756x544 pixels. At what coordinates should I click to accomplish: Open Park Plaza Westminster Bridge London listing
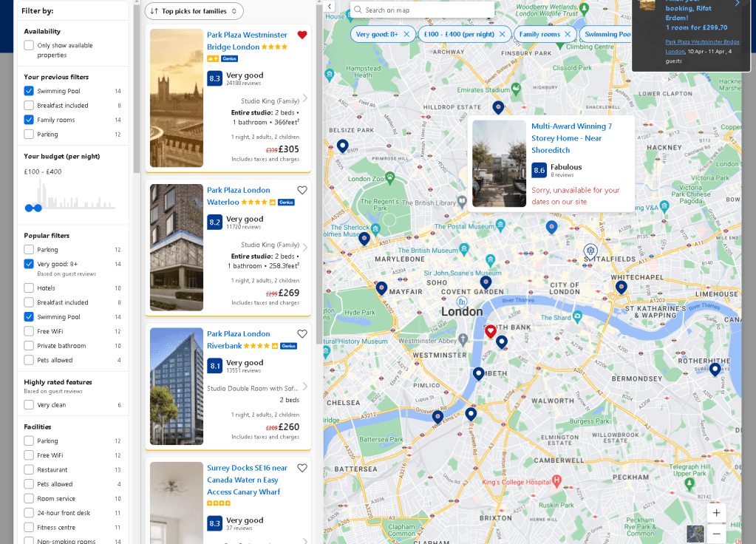[247, 41]
